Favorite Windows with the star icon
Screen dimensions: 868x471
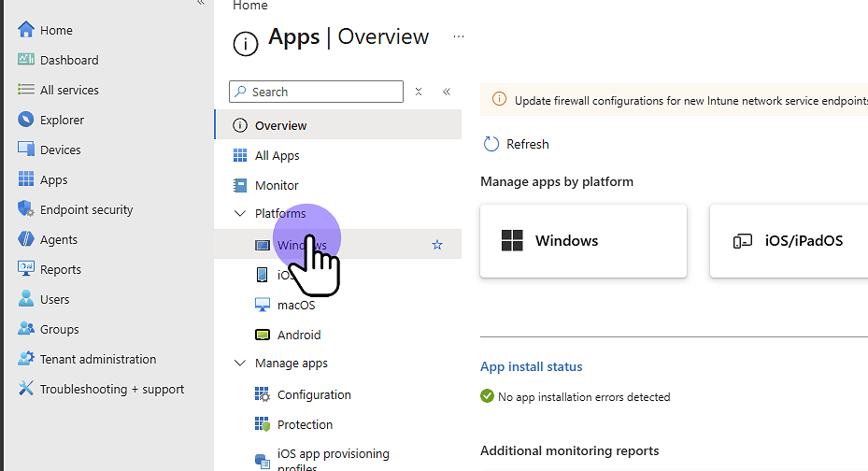coord(437,245)
